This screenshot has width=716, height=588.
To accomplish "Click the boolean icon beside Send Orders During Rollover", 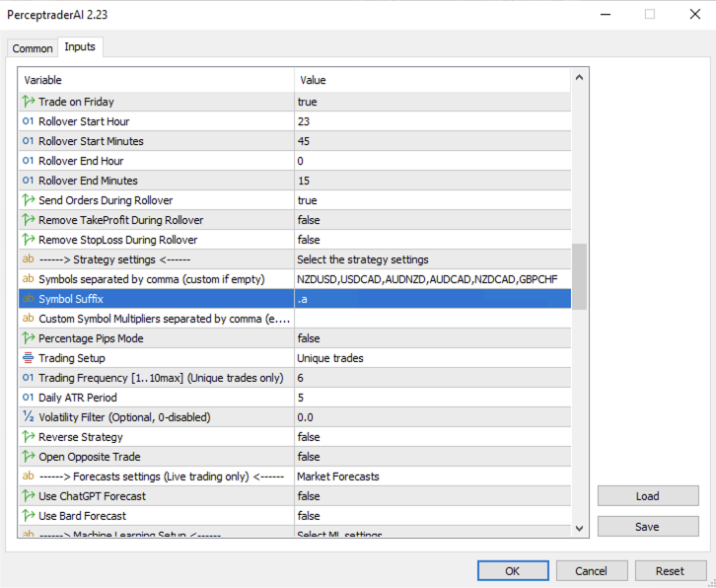I will tap(29, 200).
